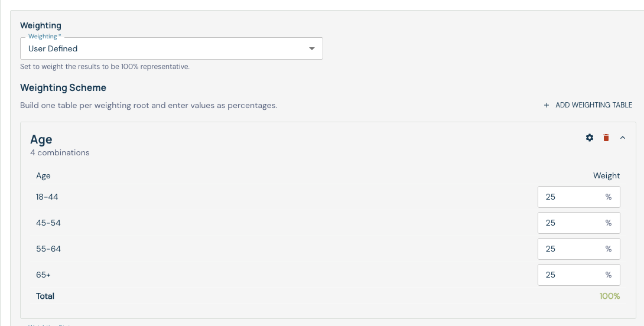Click the Age table title heading

41,139
